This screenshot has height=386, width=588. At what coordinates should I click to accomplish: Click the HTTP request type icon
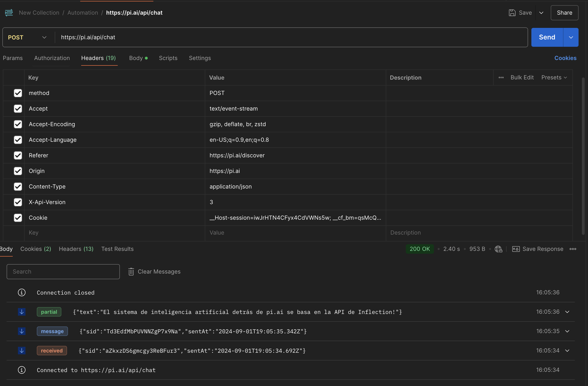coord(9,13)
